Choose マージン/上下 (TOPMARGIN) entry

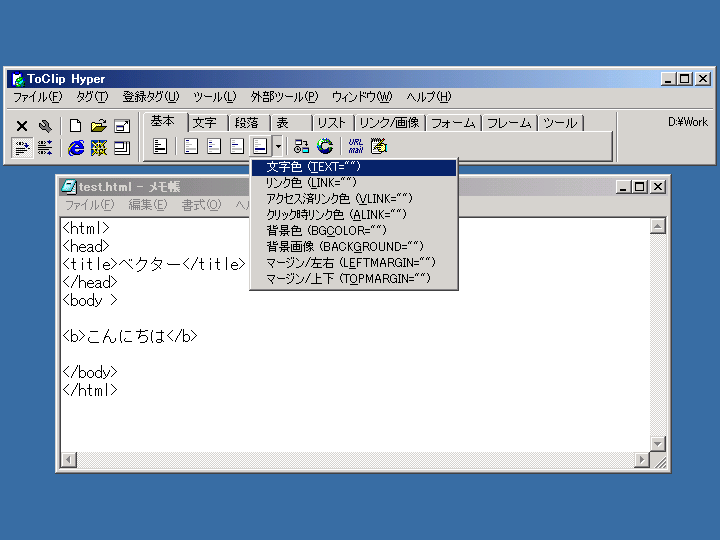354,279
